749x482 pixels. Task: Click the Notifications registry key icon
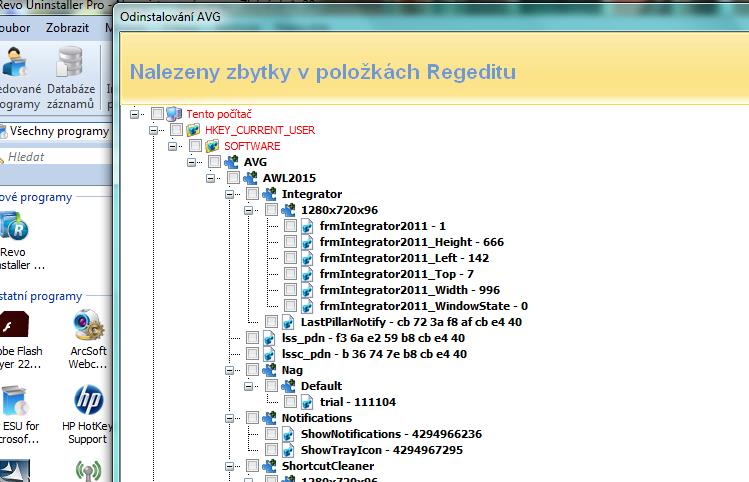click(269, 418)
